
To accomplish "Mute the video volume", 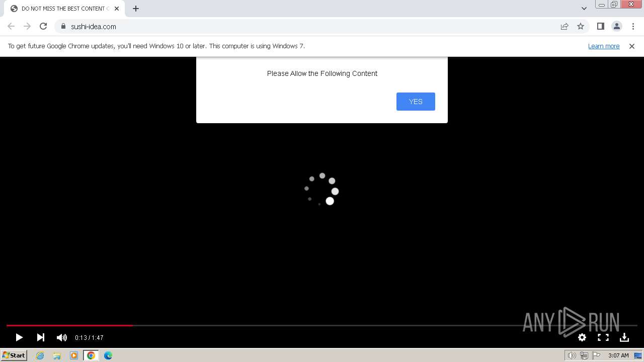I will (61, 337).
